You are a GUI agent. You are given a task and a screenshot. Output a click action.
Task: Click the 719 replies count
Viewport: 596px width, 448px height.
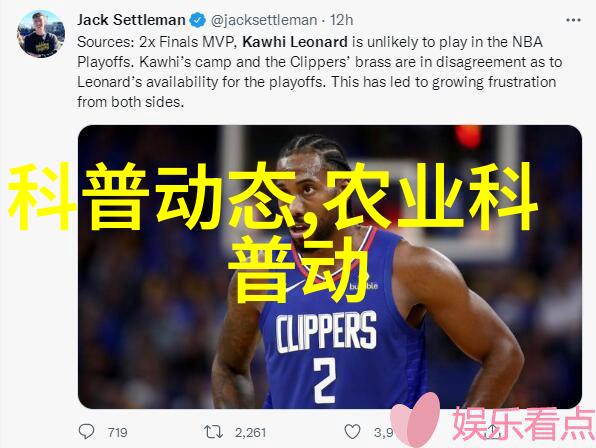(x=117, y=432)
